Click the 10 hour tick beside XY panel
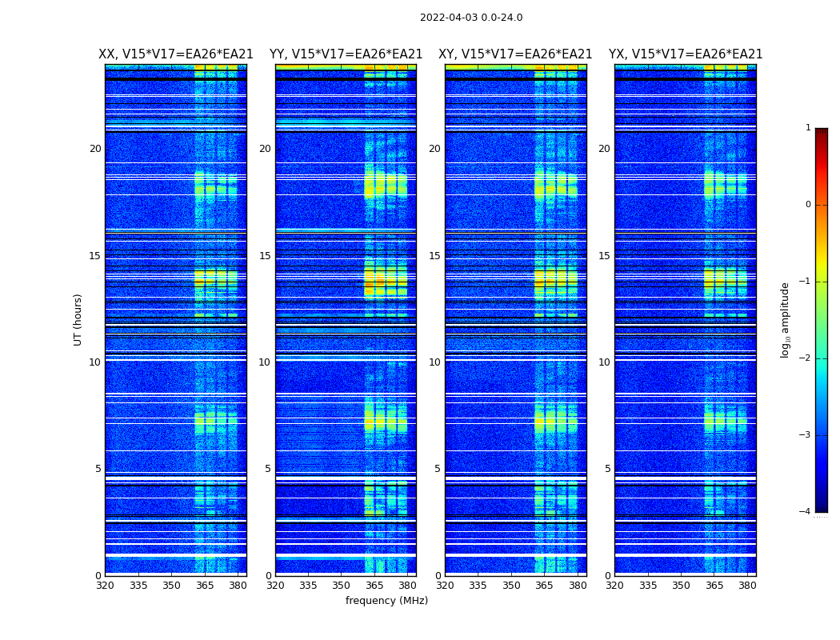Viewport: 840px width, 640px height. (434, 362)
